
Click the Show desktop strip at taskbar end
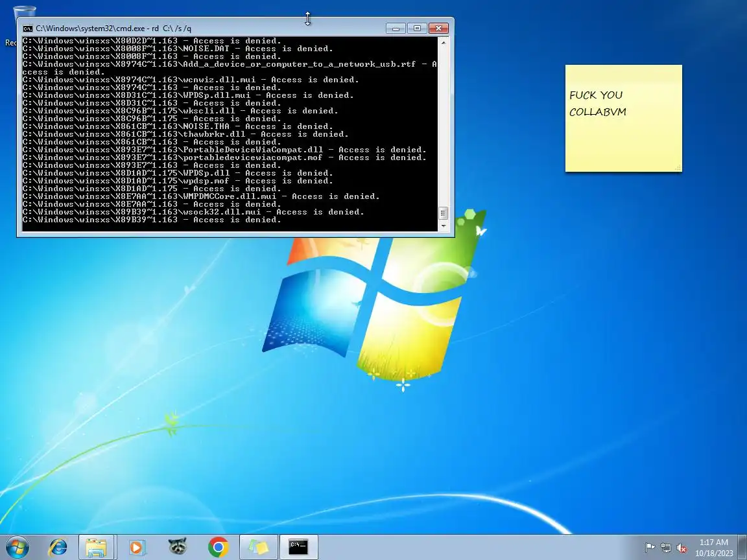tap(742, 547)
